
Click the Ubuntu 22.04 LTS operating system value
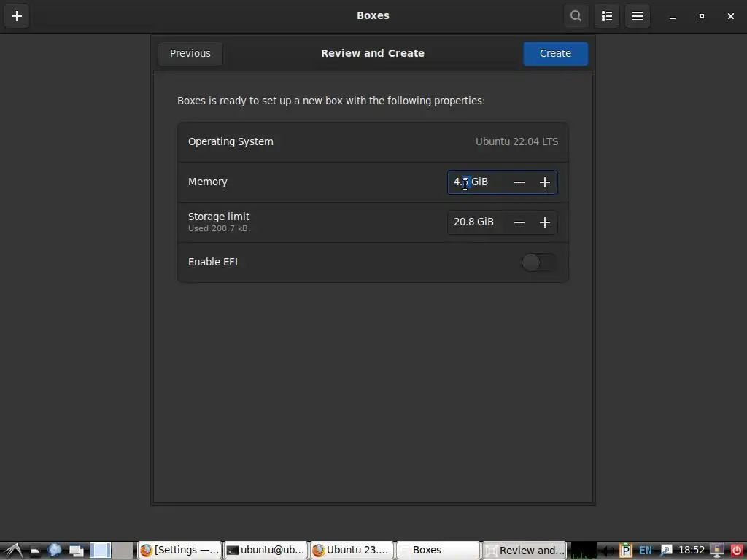tap(516, 142)
